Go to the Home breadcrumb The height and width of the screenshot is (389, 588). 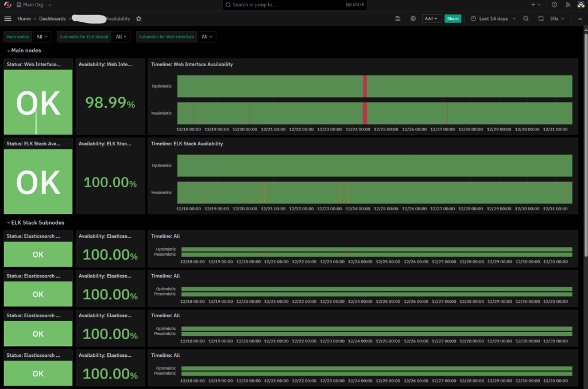(24, 19)
